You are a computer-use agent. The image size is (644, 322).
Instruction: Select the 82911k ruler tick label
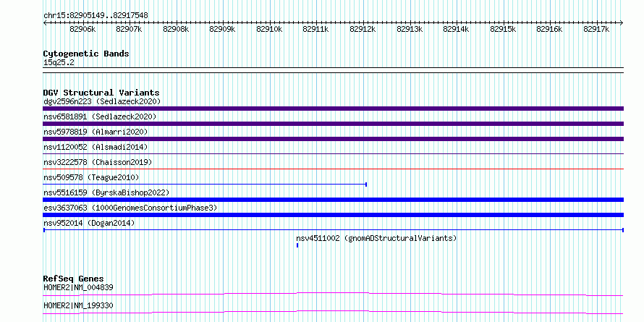point(315,29)
